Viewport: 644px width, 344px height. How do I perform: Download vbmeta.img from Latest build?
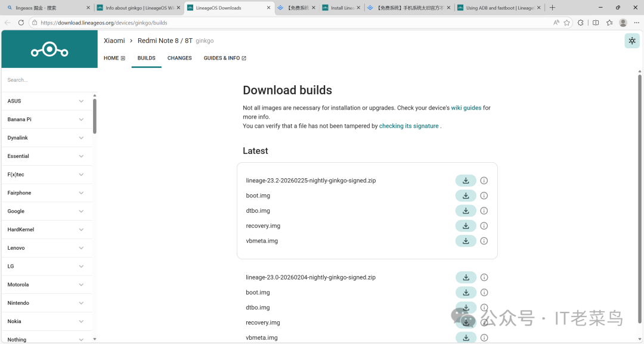[466, 241]
